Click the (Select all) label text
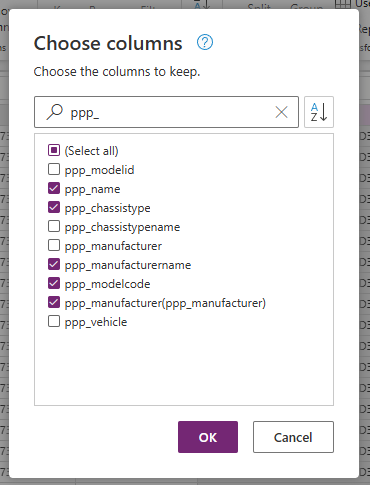370x485 pixels. tap(91, 151)
